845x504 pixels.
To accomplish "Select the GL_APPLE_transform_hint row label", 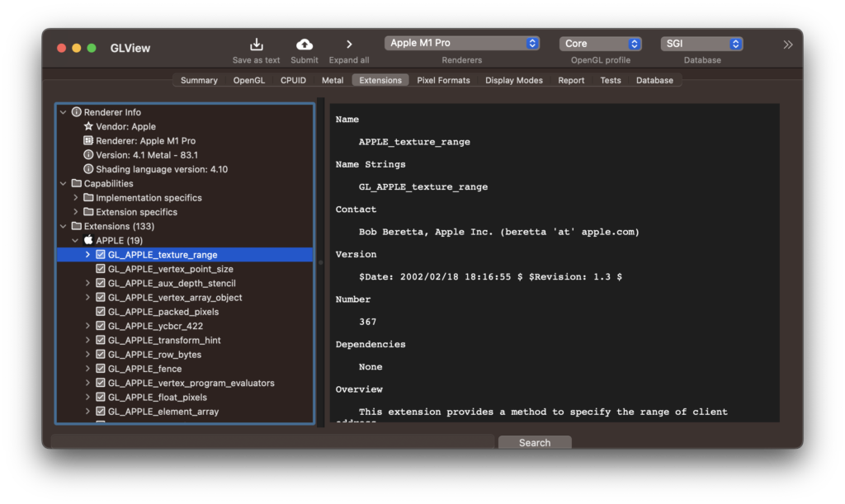I will point(164,341).
